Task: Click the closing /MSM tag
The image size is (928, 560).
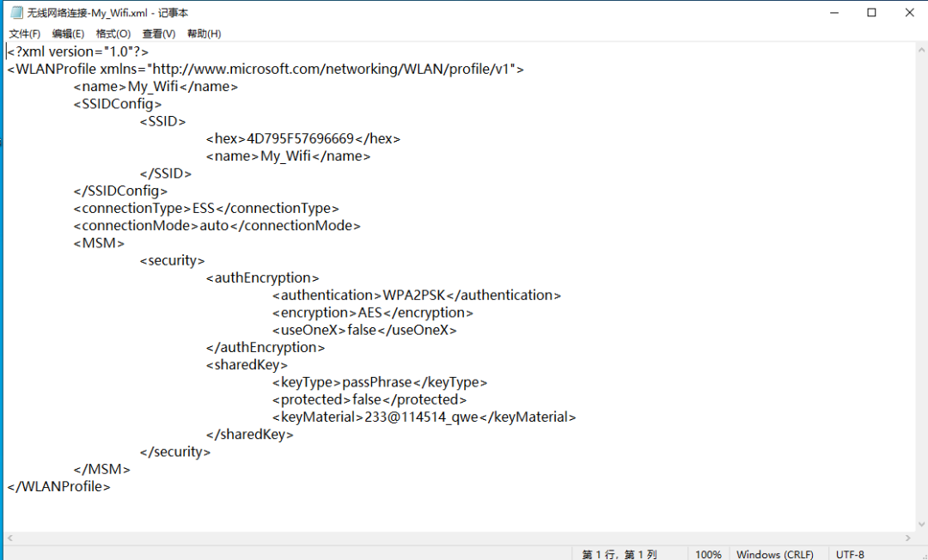Action: tap(101, 470)
